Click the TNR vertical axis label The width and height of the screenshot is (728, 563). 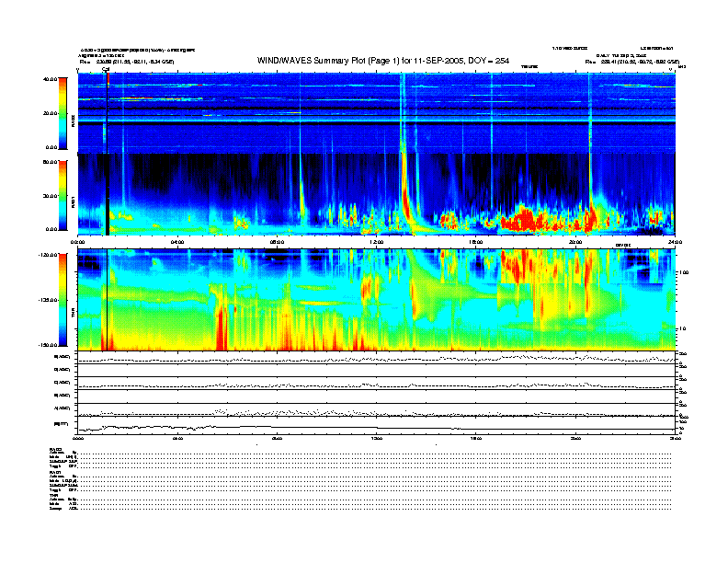coord(73,315)
